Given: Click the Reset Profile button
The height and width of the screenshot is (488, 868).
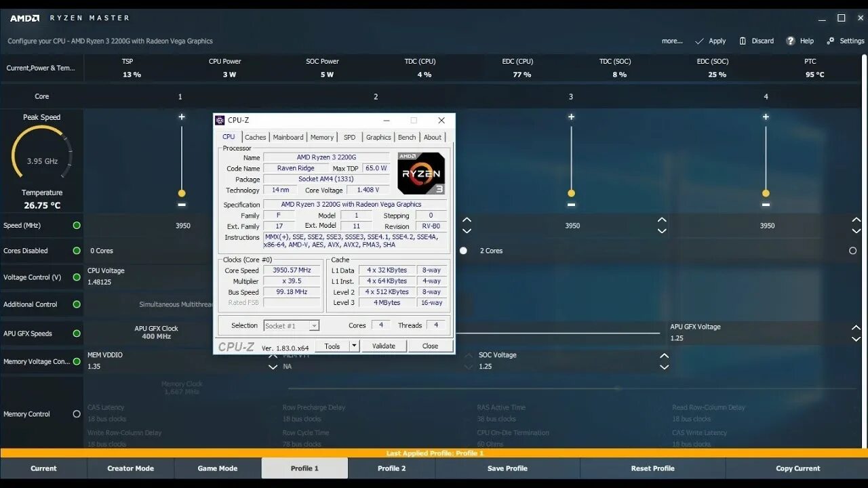Looking at the screenshot, I should 652,468.
